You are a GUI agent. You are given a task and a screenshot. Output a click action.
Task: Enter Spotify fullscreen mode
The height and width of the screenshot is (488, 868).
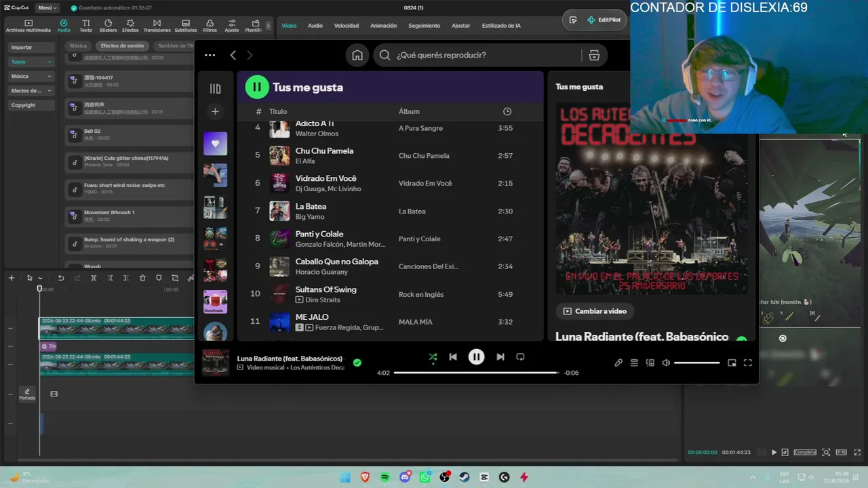click(748, 363)
